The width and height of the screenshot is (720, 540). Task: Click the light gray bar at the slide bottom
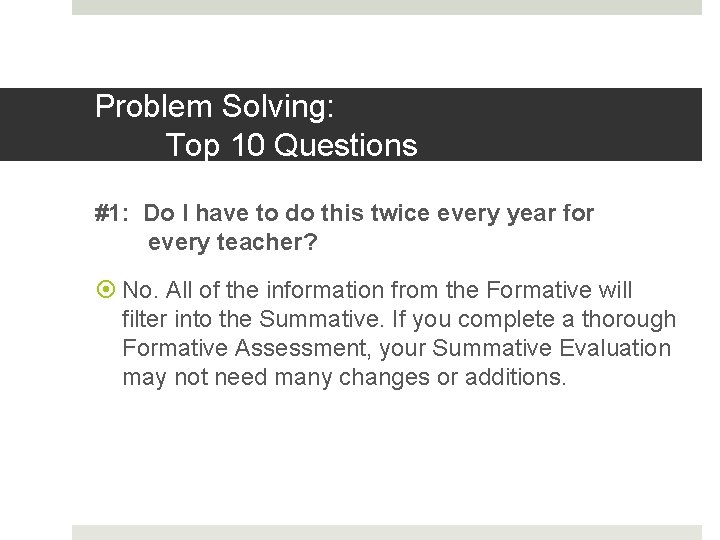[x=387, y=532]
